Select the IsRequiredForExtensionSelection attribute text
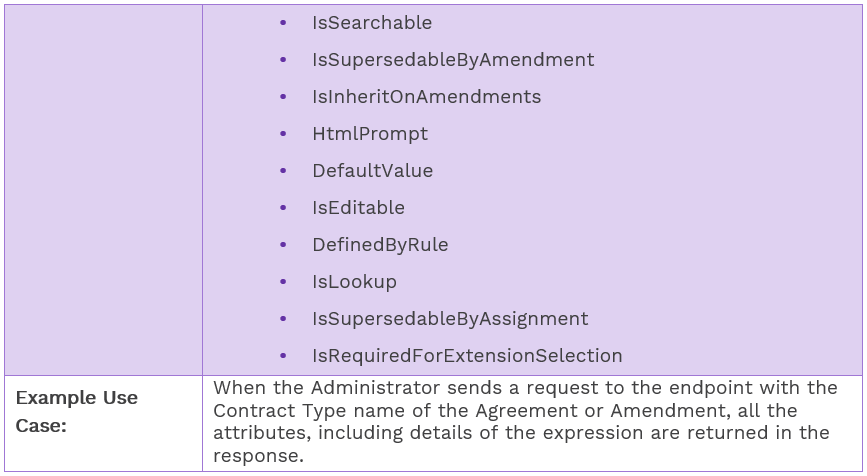The width and height of the screenshot is (867, 476). [466, 356]
